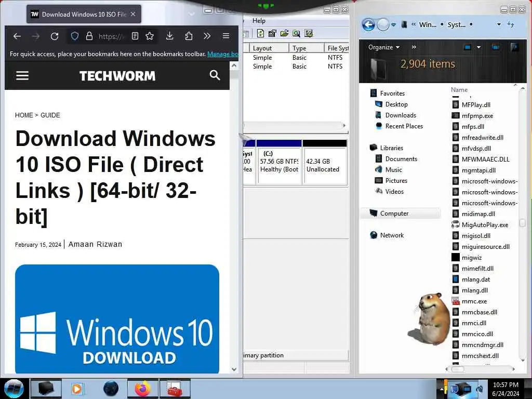Open Firefox tracking protection shield

click(75, 36)
